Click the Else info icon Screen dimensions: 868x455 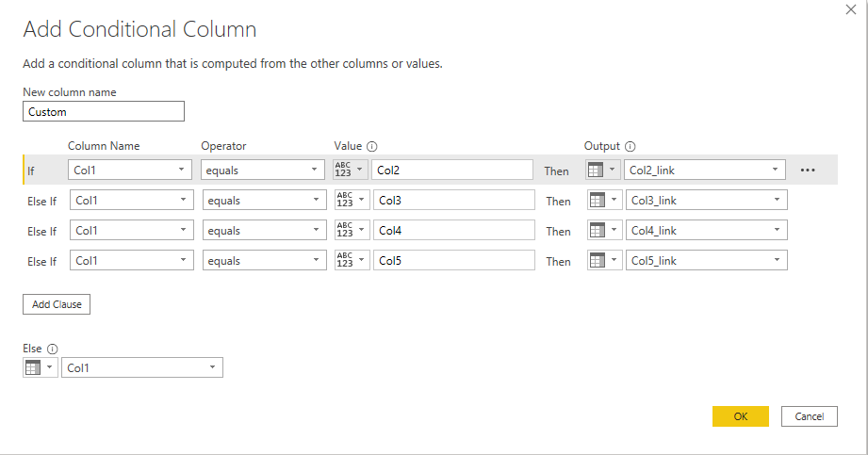pyautogui.click(x=52, y=349)
